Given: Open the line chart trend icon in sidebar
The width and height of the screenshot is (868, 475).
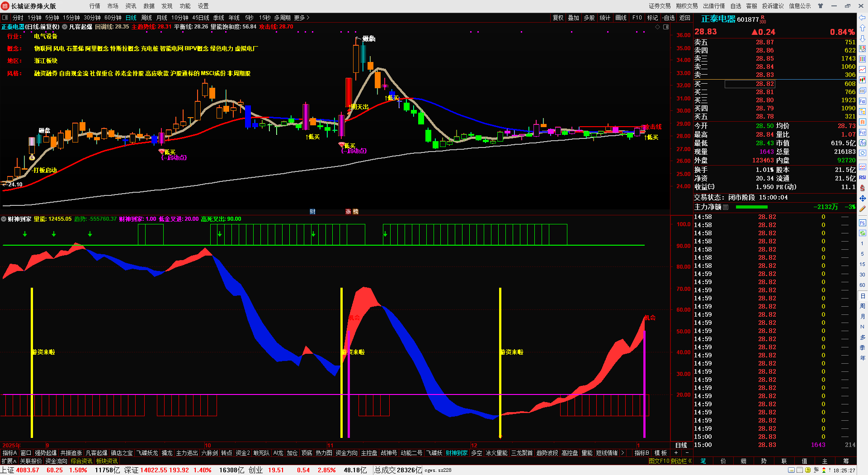Looking at the screenshot, I should click(862, 70).
